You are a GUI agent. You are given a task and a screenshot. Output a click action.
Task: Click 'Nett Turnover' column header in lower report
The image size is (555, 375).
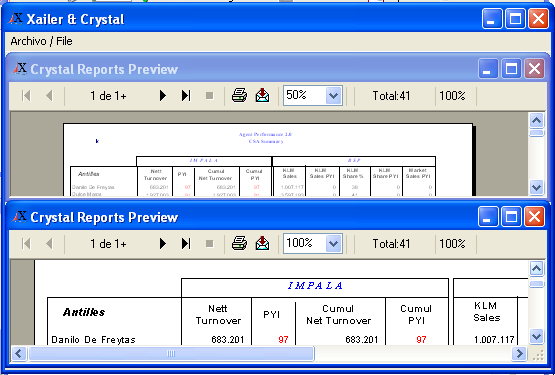[218, 315]
